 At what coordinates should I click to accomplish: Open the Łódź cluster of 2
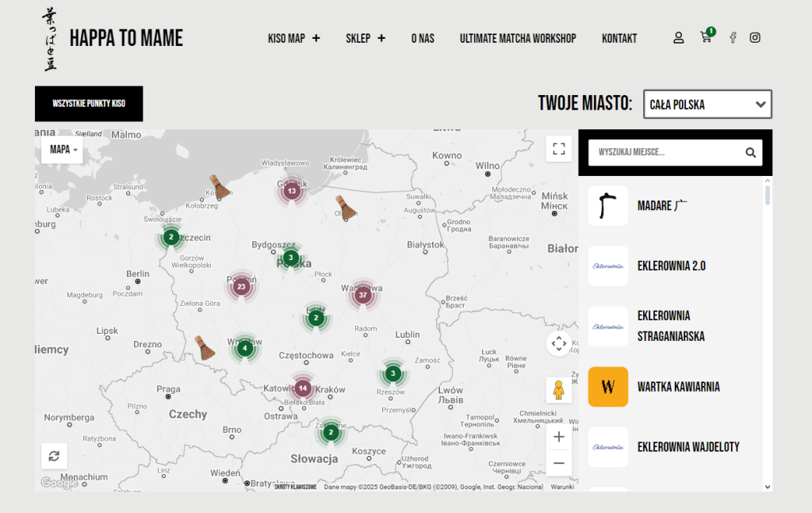pos(316,318)
